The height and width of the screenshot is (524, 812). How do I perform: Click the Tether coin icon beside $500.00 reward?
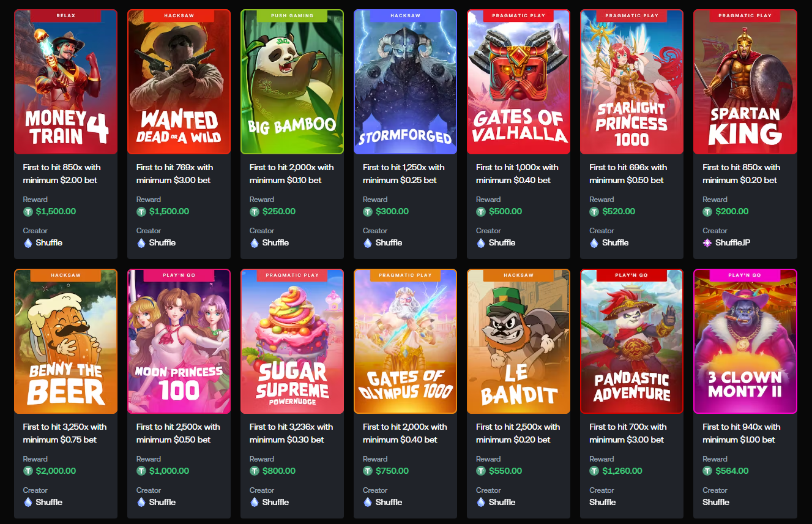point(481,212)
